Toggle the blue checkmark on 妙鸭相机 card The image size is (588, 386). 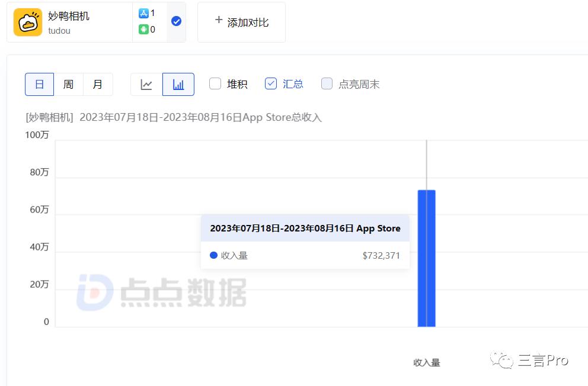click(x=176, y=21)
